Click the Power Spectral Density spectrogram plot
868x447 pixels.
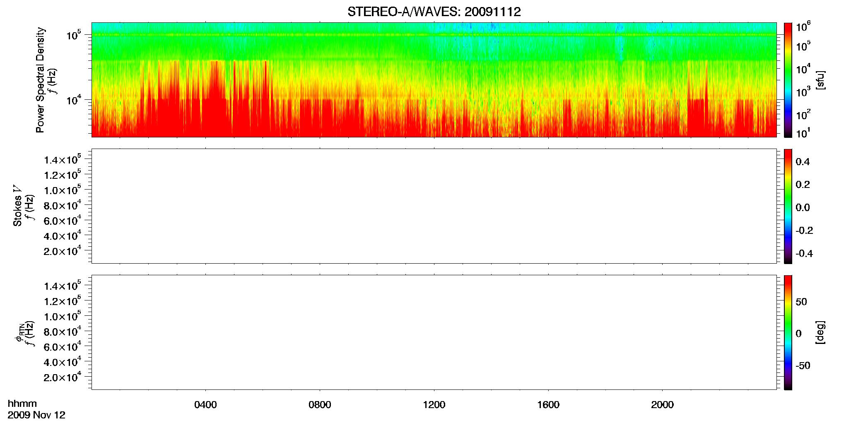click(434, 79)
